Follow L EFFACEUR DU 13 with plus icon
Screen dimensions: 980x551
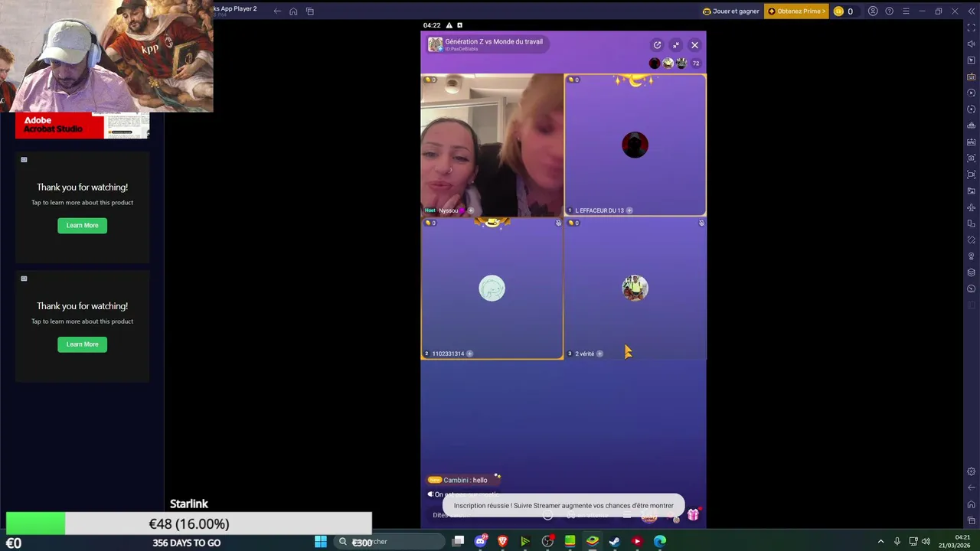click(x=629, y=210)
